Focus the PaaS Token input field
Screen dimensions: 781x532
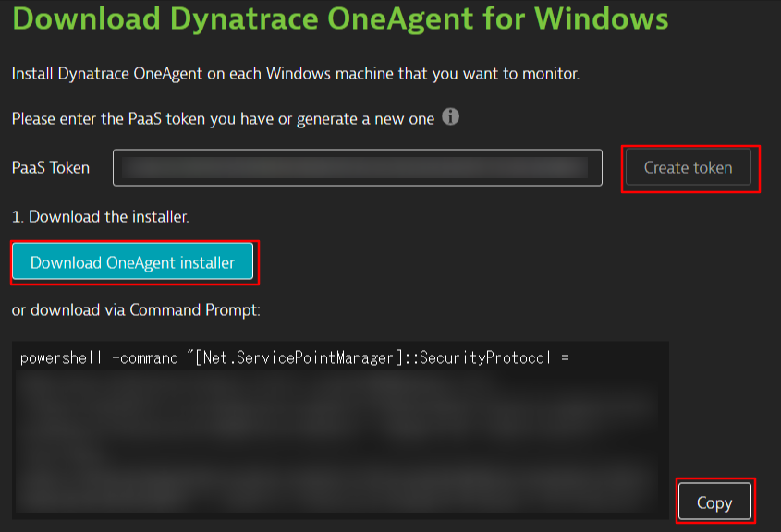358,168
